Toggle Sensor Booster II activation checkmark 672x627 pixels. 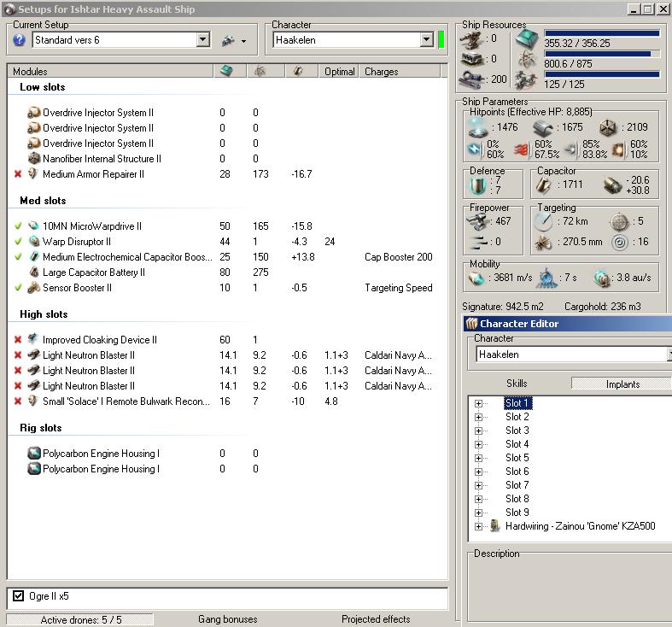tap(18, 288)
